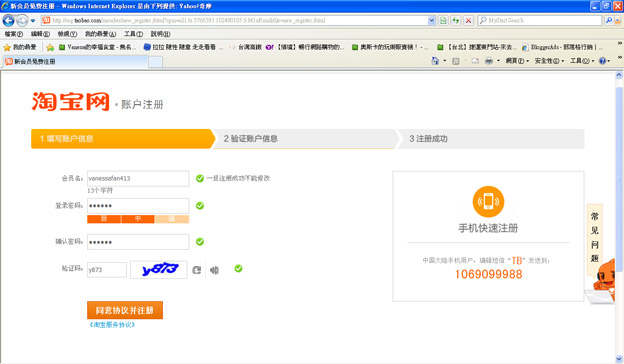Viewport: 624px width, 364px height.
Task: Open the Vanessa的幸福食堂 bookmark
Action: [x=98, y=47]
